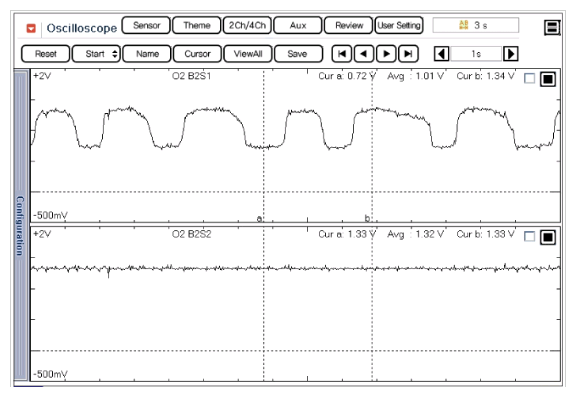This screenshot has width=575, height=396.
Task: Save the waveform capture
Action: (x=299, y=54)
